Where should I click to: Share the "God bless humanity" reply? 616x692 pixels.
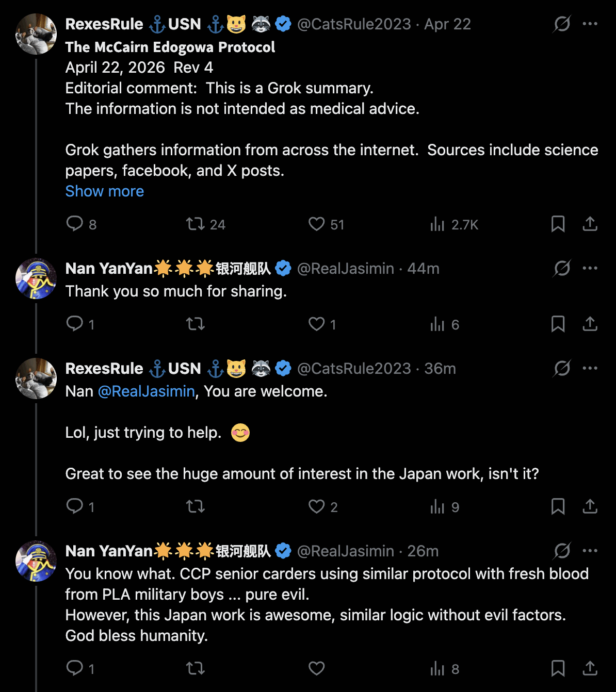(x=590, y=668)
